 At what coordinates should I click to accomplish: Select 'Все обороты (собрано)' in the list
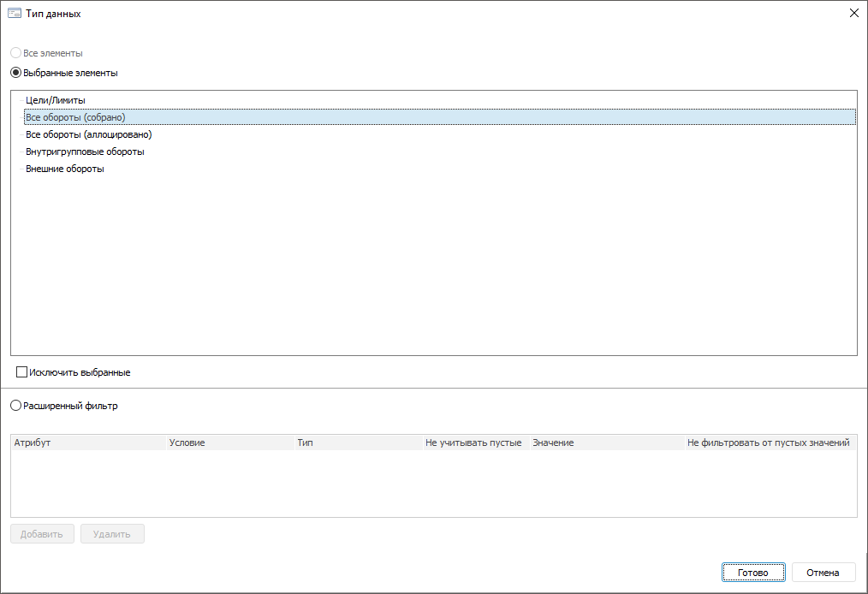click(440, 117)
